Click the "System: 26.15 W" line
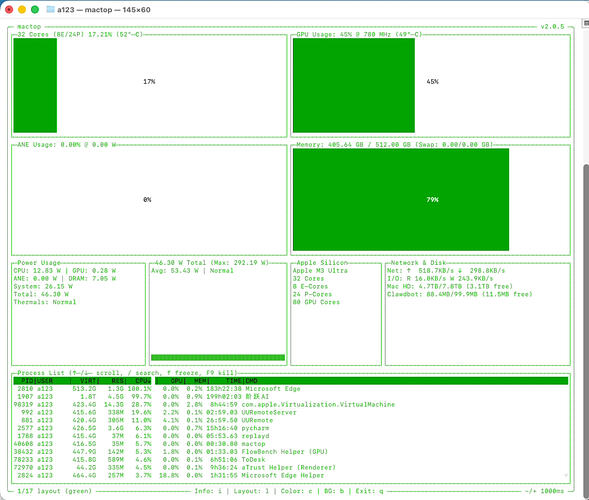The image size is (589, 500). tap(43, 287)
